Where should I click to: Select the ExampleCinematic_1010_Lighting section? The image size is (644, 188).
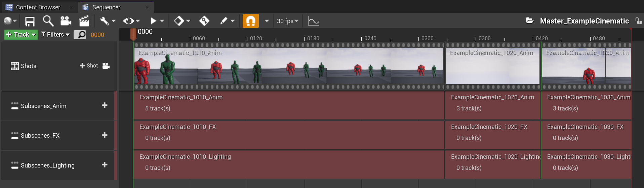pos(289,164)
